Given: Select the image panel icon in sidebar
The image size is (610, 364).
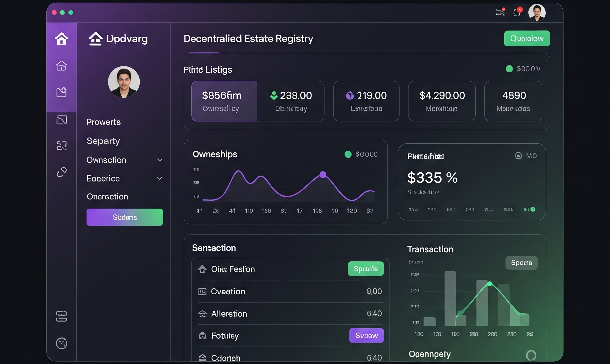Looking at the screenshot, I should 61,120.
